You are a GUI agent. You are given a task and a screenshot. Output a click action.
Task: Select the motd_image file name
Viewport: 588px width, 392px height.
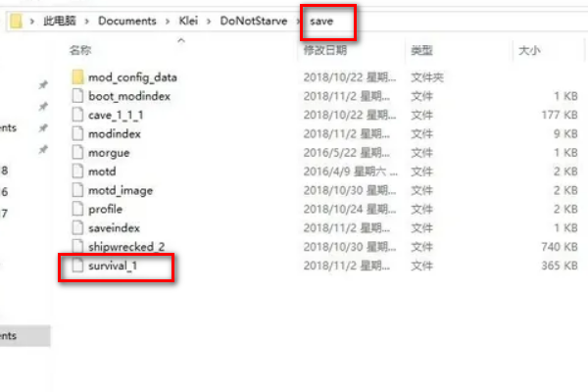tap(121, 190)
